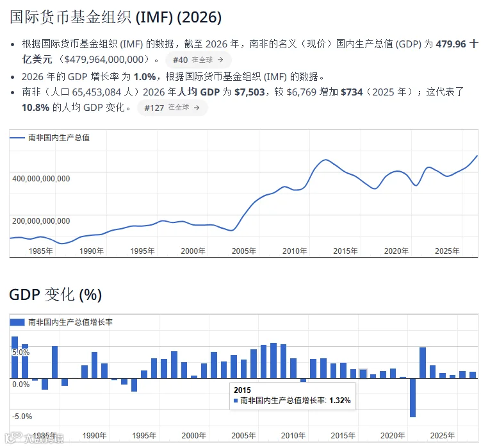The width and height of the screenshot is (481, 448).
Task: Click arrow icon in #127 ranking badge
Action: [197, 108]
